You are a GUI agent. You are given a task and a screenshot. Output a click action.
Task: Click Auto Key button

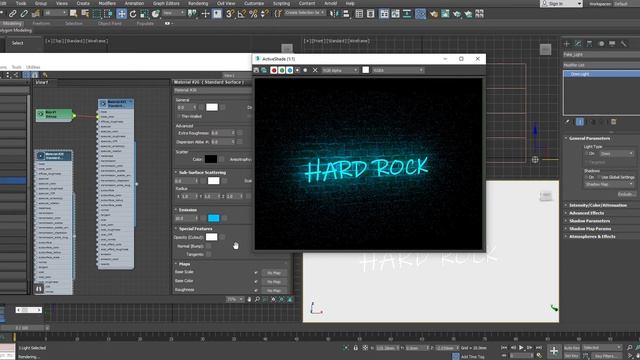[x=571, y=348]
